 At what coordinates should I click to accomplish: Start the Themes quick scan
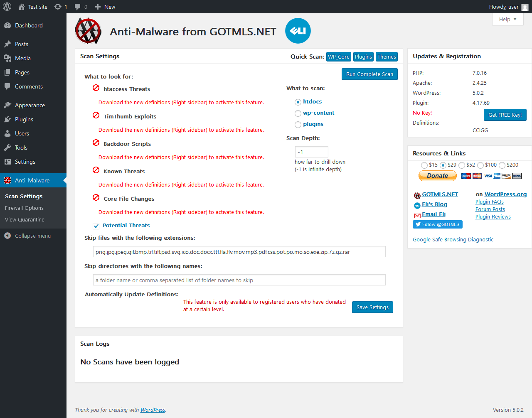pyautogui.click(x=387, y=57)
